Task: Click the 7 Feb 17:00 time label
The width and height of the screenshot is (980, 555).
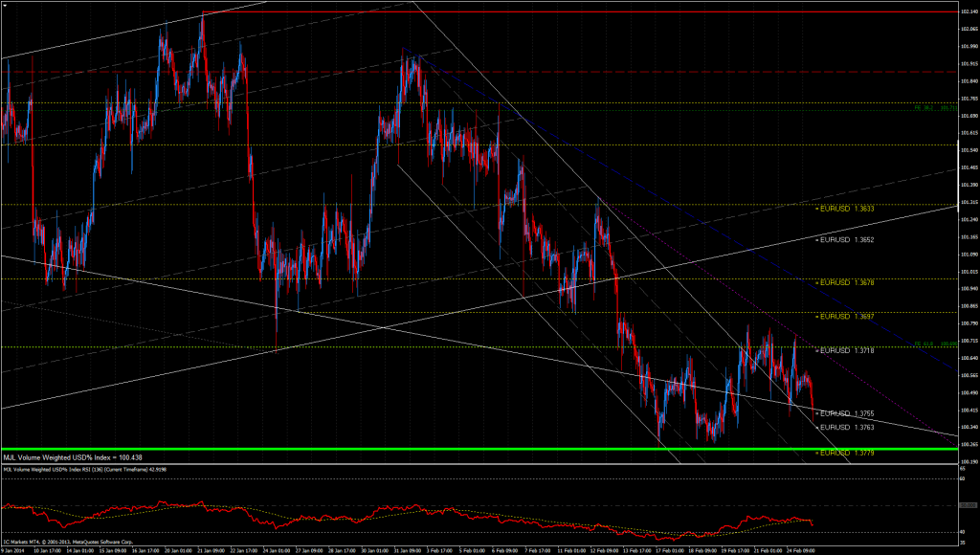Action: point(538,550)
